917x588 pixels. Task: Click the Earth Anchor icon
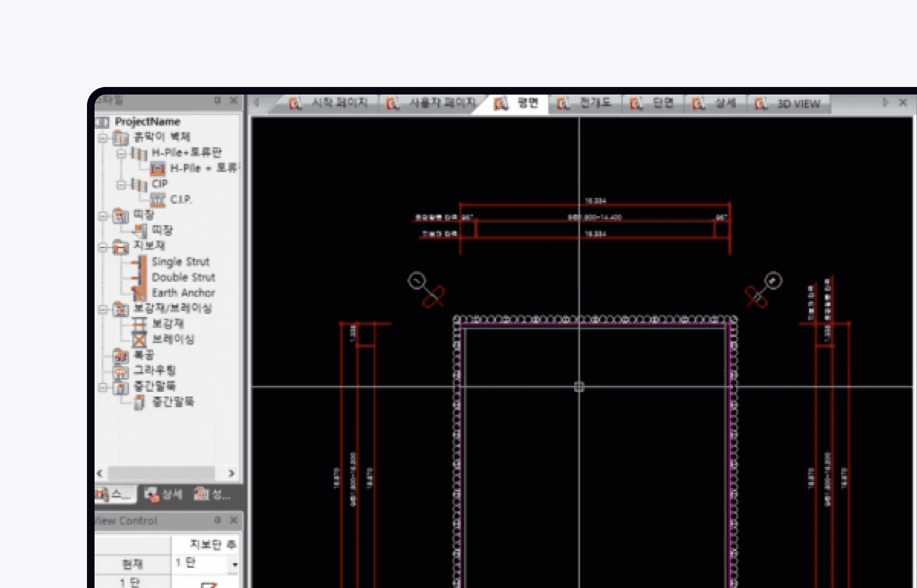[x=139, y=293]
